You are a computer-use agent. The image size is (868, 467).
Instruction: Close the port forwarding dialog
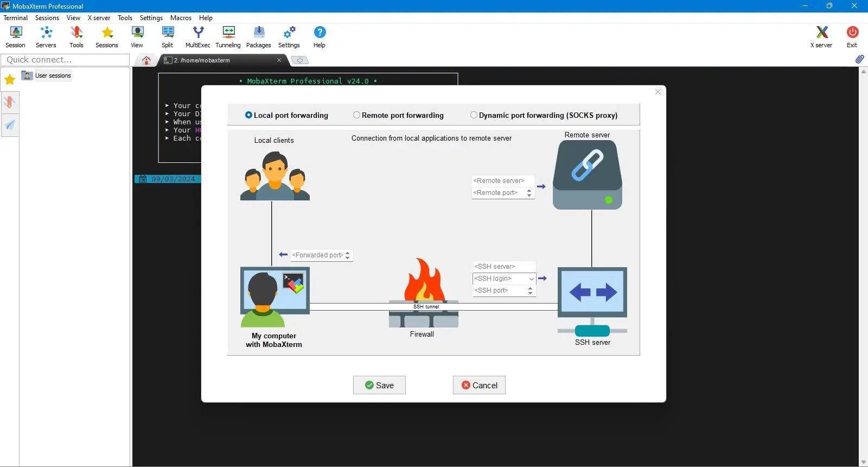[658, 92]
